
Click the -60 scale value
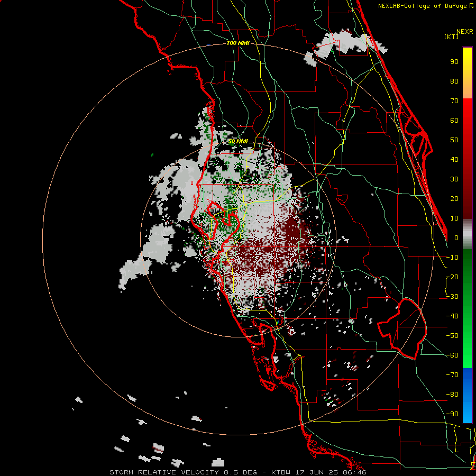click(x=452, y=355)
